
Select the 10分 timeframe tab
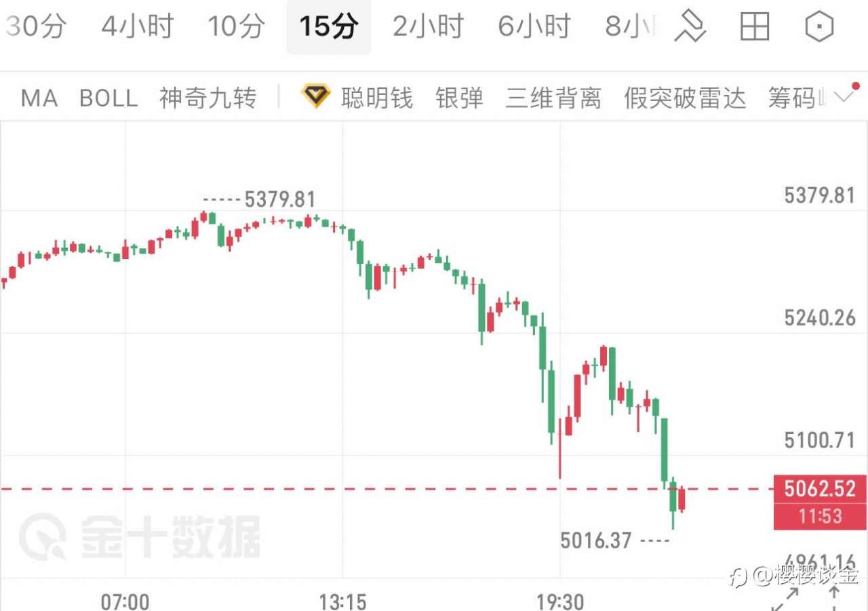click(236, 27)
